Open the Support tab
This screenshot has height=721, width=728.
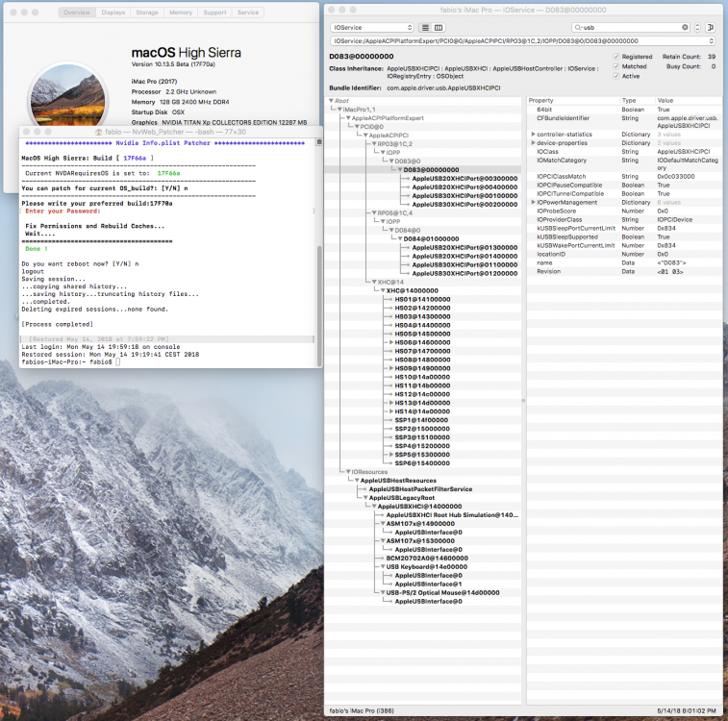point(215,12)
